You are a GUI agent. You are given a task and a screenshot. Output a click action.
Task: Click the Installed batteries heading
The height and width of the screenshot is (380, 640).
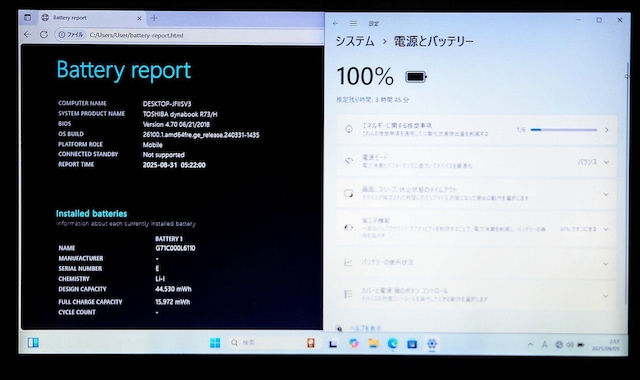[x=91, y=213]
